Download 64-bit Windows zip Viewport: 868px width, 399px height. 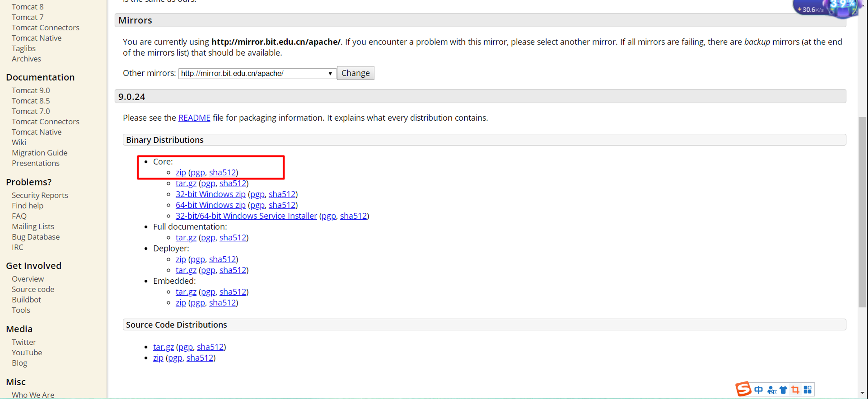[210, 205]
